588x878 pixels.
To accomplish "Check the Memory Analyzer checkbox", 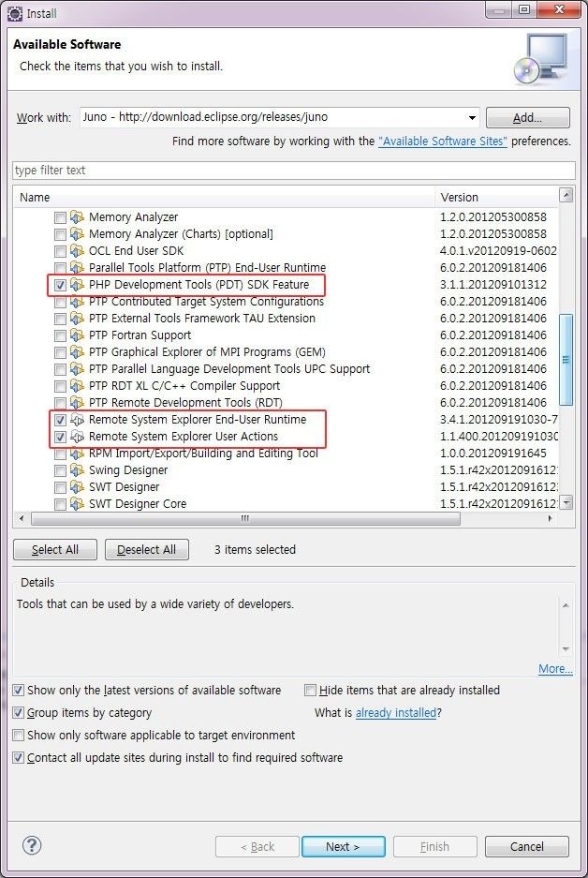I will click(61, 217).
